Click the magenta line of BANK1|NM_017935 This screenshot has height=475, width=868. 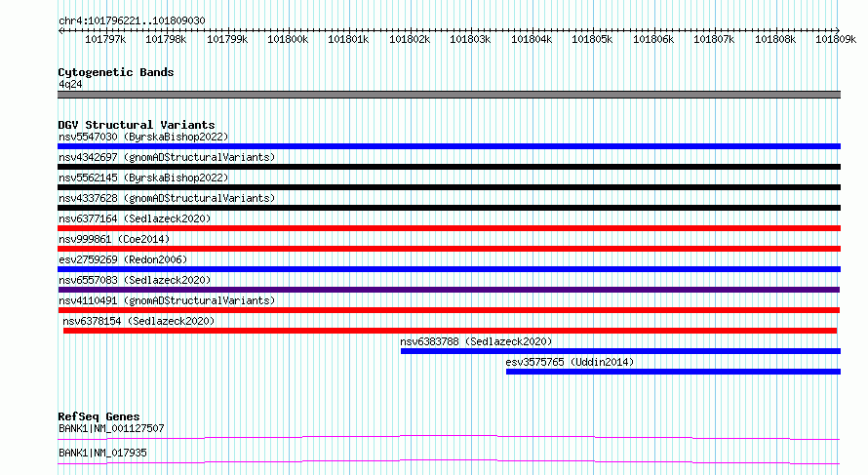pos(449,461)
